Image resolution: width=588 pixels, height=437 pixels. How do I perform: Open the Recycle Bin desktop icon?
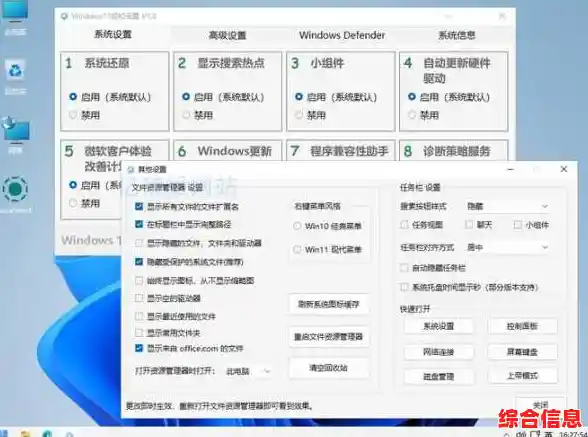point(15,70)
